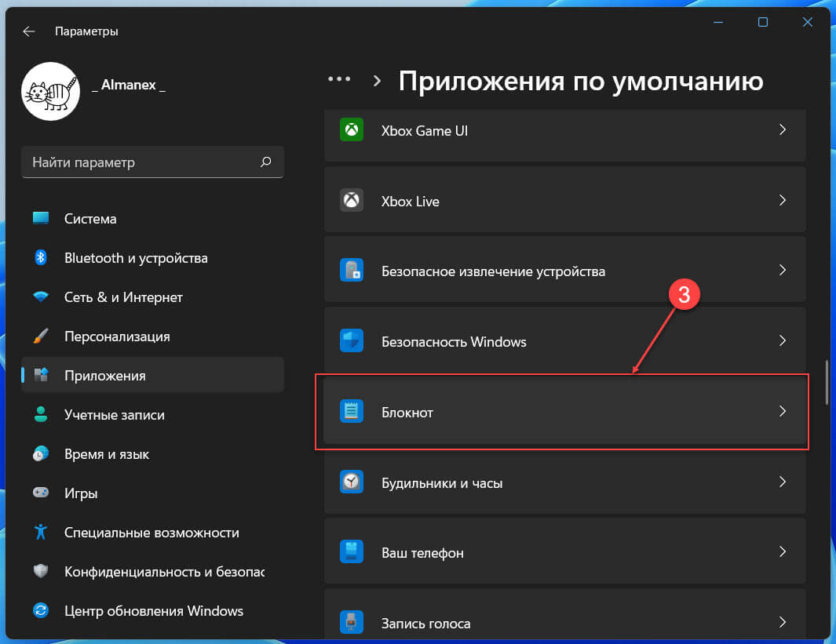Click the Xbox Game UI green icon
The width and height of the screenshot is (836, 644).
[x=352, y=129]
